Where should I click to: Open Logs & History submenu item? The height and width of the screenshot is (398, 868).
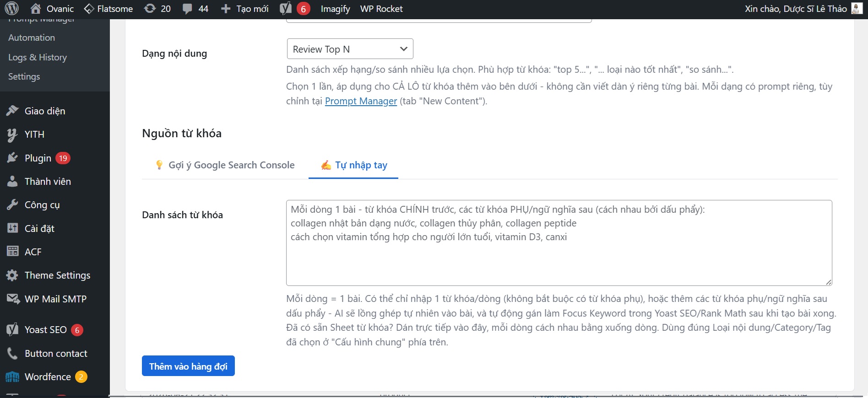point(38,57)
